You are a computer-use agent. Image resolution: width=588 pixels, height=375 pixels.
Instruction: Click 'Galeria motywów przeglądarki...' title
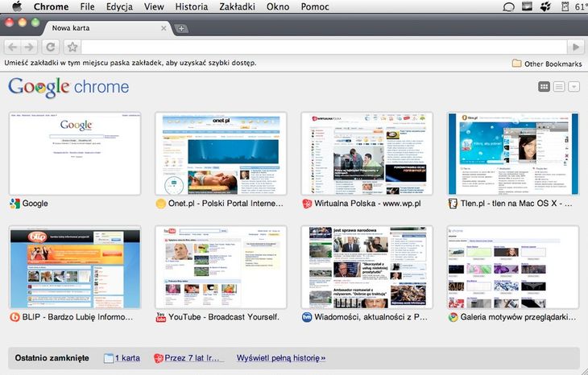[518, 317]
